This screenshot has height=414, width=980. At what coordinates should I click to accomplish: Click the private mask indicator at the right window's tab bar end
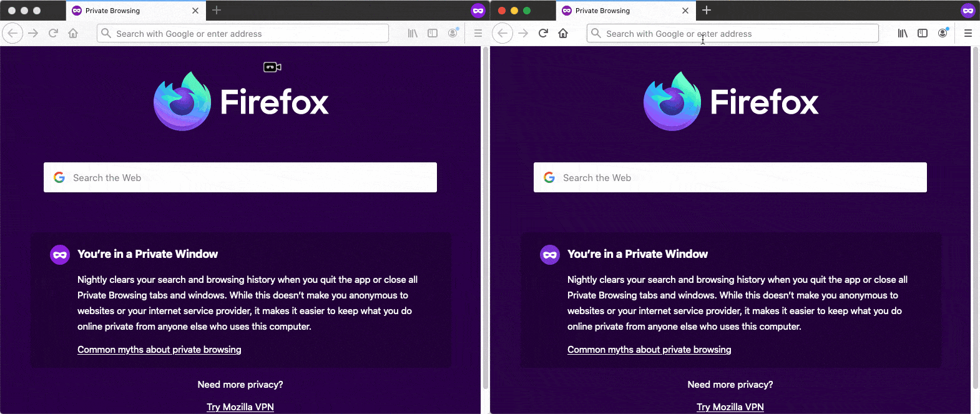coord(968,11)
